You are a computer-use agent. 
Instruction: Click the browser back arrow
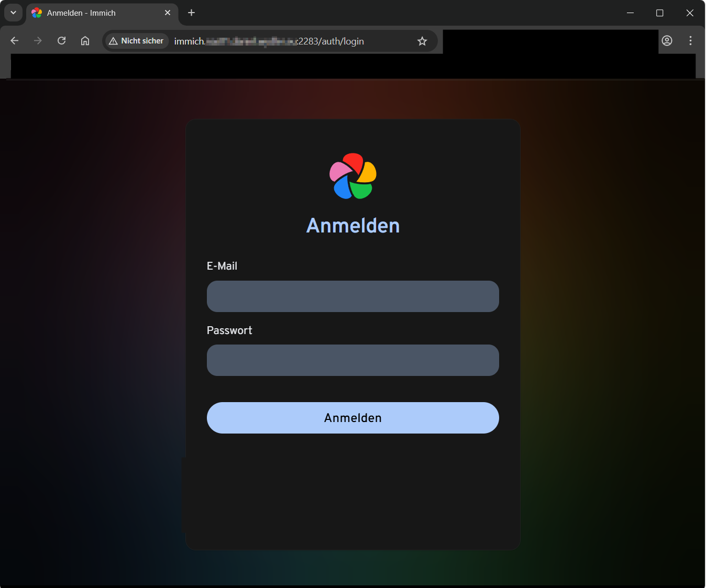[15, 41]
